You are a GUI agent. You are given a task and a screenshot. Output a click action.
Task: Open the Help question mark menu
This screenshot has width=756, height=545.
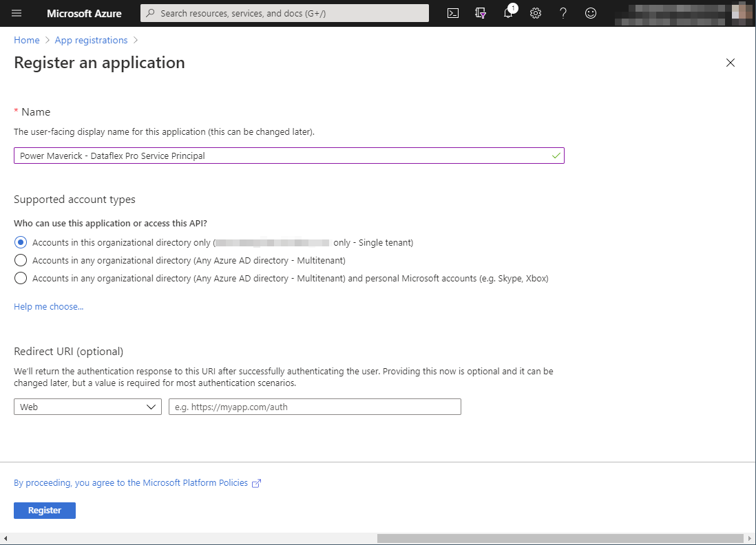click(x=563, y=13)
